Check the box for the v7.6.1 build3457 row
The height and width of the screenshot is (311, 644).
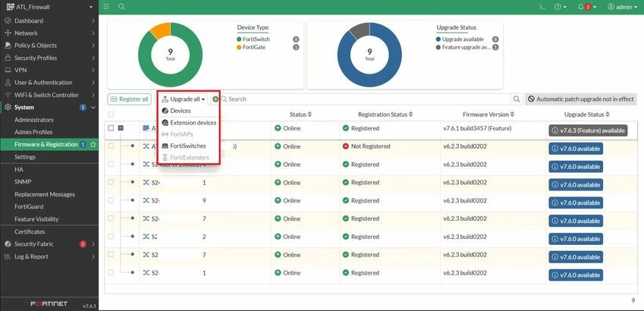click(111, 128)
